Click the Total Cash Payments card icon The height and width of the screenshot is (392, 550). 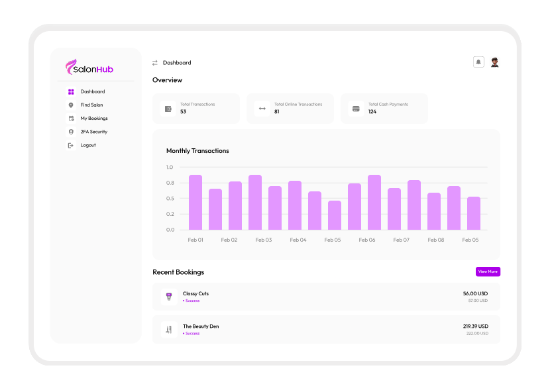[356, 109]
